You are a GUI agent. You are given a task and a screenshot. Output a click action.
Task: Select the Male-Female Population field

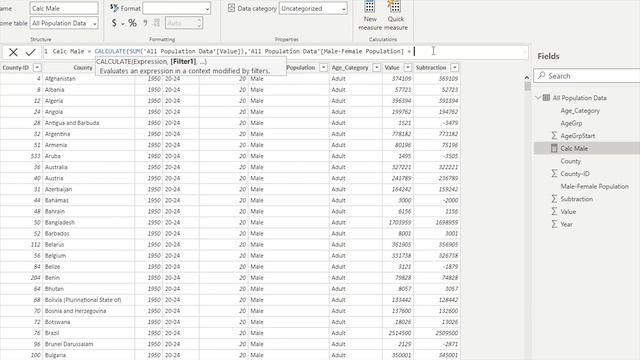click(x=594, y=186)
